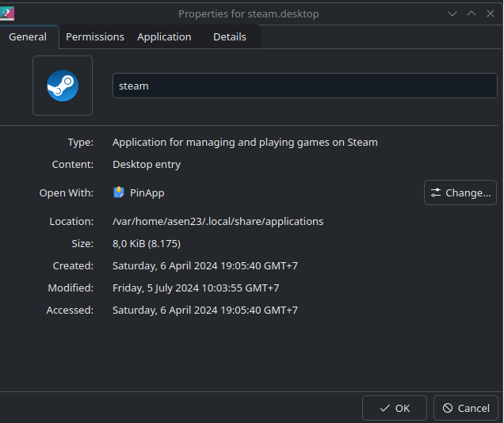The height and width of the screenshot is (423, 504).
Task: Focus the file name field containing "steam"
Action: pyautogui.click(x=304, y=86)
